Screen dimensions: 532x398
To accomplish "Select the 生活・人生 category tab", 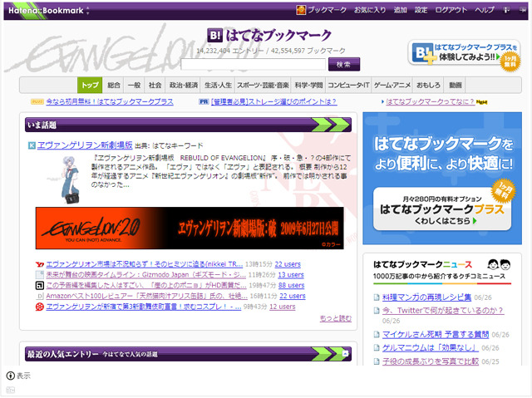I will click(x=218, y=85).
